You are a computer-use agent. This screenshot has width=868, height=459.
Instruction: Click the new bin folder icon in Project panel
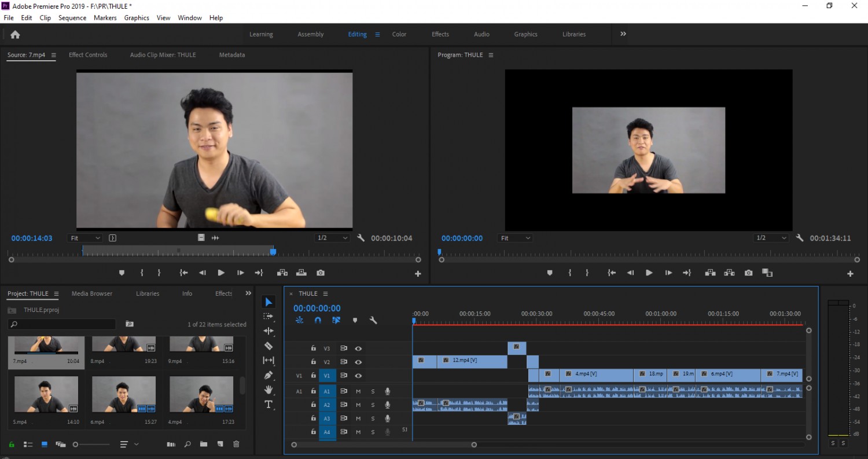[204, 444]
